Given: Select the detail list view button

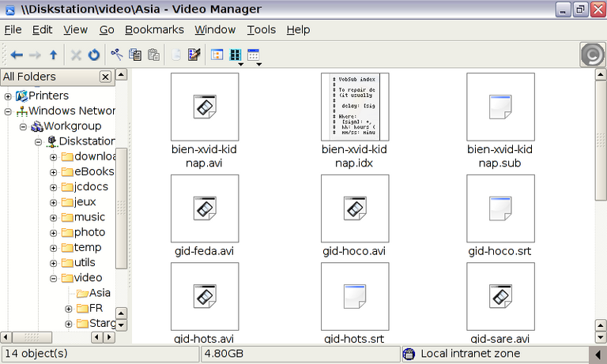Looking at the screenshot, I should [x=253, y=54].
